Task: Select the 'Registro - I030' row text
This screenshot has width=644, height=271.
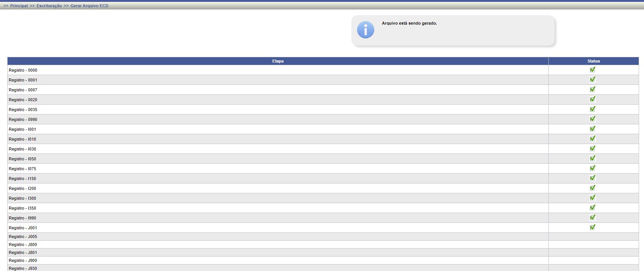Action: coord(22,149)
